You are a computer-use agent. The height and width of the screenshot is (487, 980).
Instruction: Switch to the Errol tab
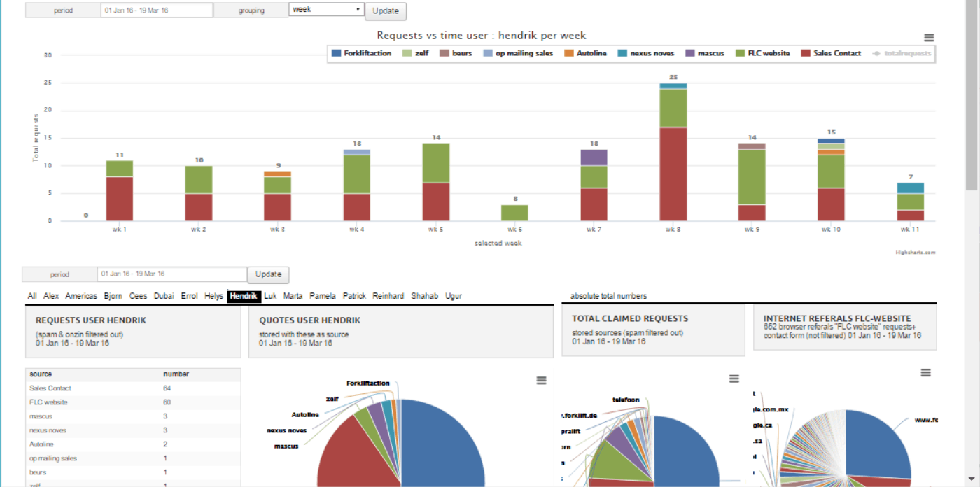[190, 296]
